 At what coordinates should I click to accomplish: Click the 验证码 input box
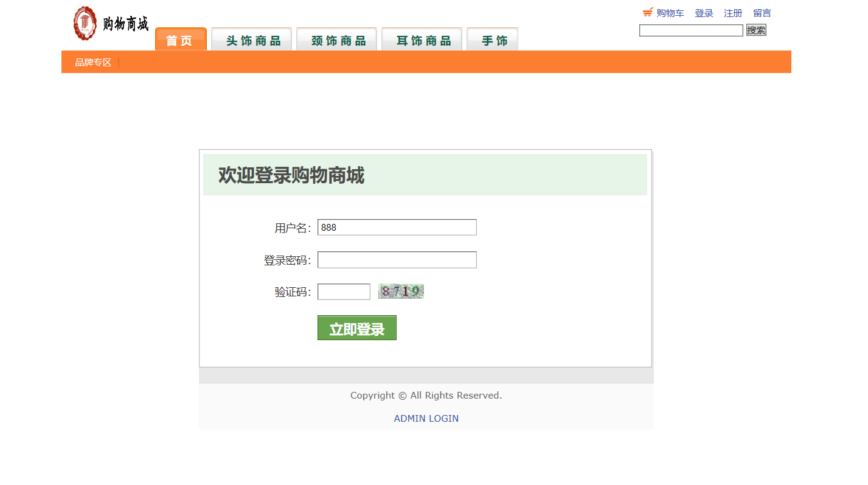[344, 292]
